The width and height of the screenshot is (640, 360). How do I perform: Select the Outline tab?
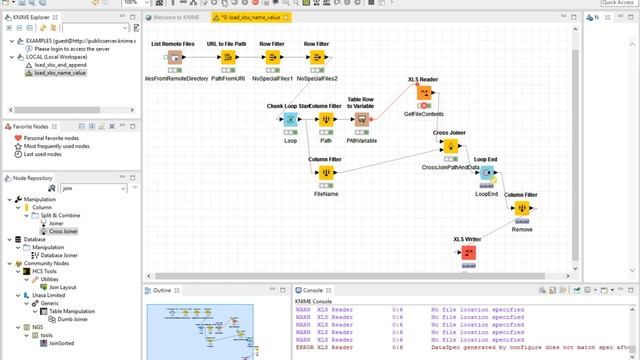coord(162,290)
